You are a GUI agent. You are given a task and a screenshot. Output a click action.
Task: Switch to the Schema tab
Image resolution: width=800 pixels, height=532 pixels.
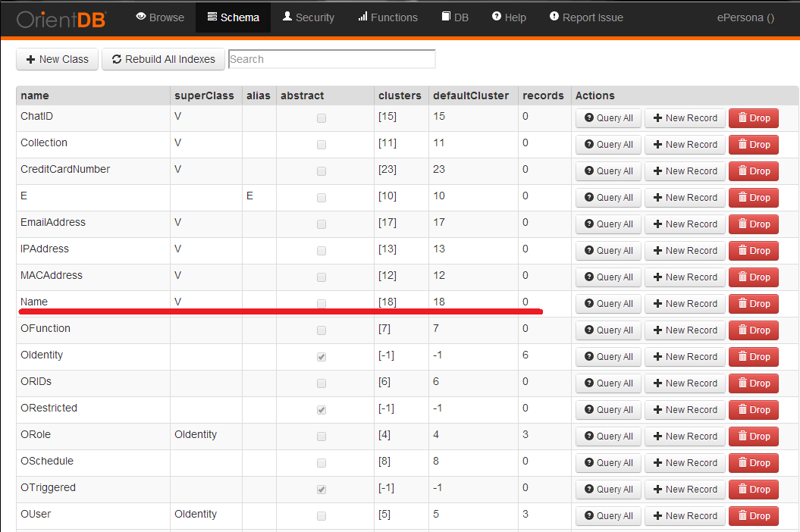233,17
